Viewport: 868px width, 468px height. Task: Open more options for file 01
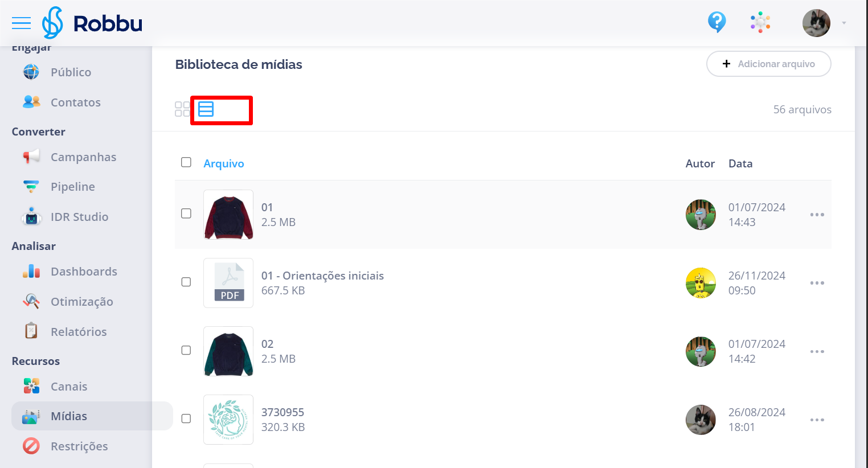[x=817, y=215]
